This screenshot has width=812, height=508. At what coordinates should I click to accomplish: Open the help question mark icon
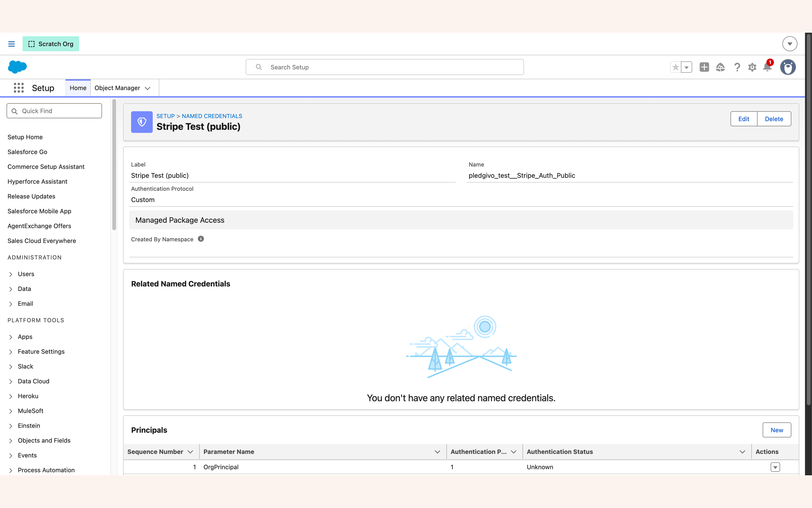point(737,67)
